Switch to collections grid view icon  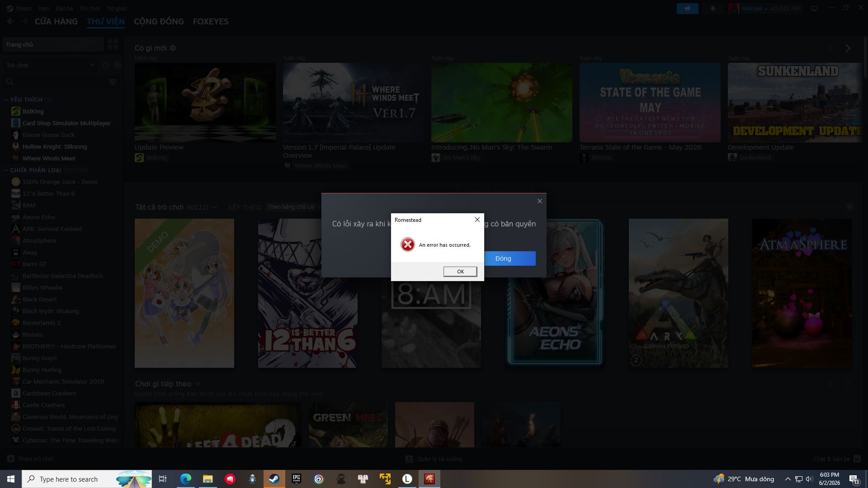tap(113, 44)
